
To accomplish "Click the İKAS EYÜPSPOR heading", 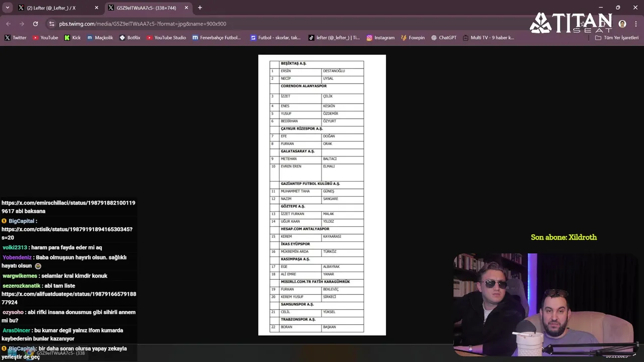I will (x=295, y=244).
